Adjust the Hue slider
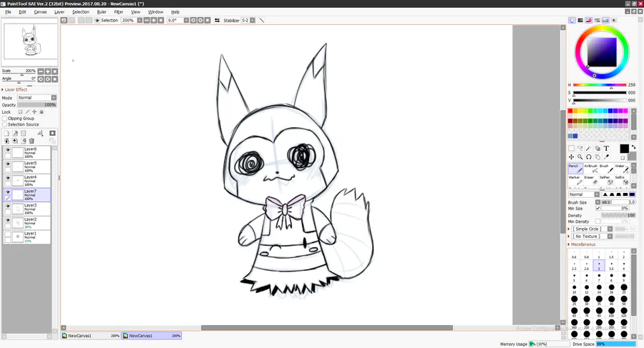644x348 pixels. [x=600, y=85]
